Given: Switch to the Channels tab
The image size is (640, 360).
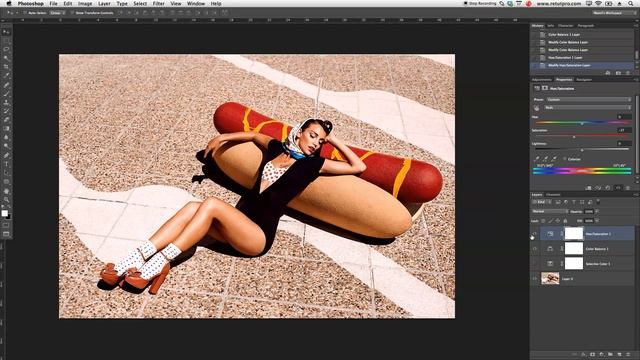Looking at the screenshot, I should [x=553, y=195].
